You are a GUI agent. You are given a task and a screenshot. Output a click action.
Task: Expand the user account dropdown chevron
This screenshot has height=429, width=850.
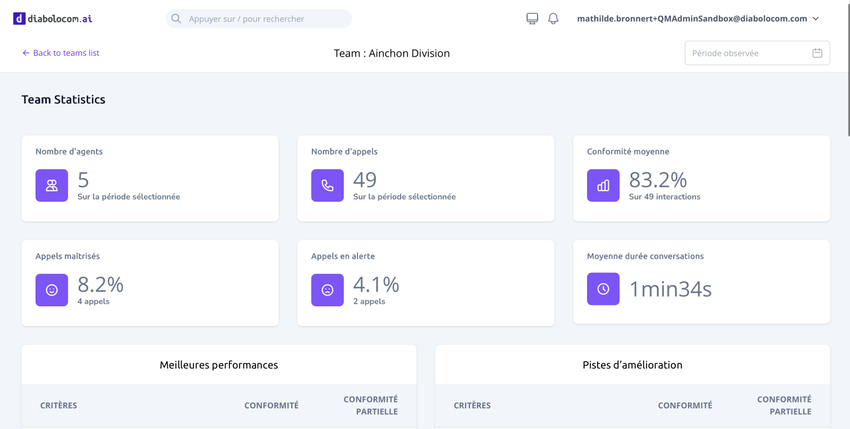816,19
